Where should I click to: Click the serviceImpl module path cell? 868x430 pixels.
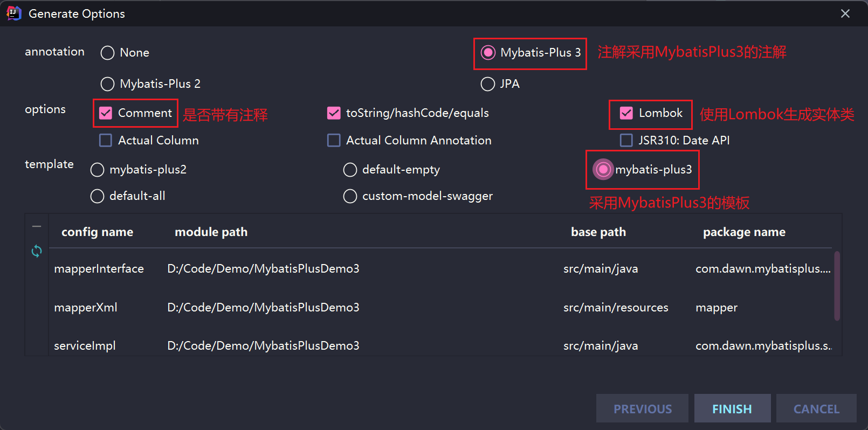(263, 346)
